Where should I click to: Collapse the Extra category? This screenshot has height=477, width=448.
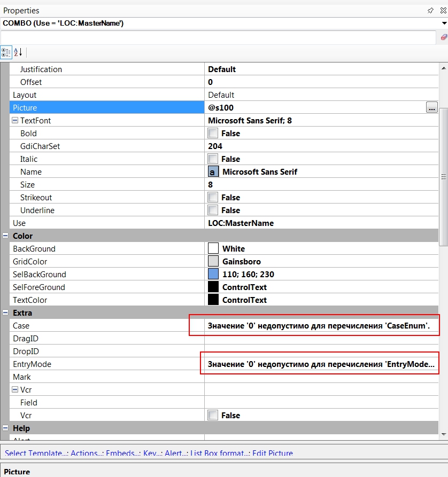pyautogui.click(x=5, y=313)
